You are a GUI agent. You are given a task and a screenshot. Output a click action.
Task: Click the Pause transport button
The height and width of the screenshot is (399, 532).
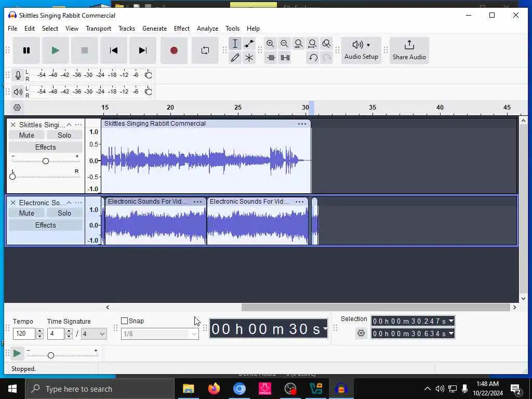[26, 50]
